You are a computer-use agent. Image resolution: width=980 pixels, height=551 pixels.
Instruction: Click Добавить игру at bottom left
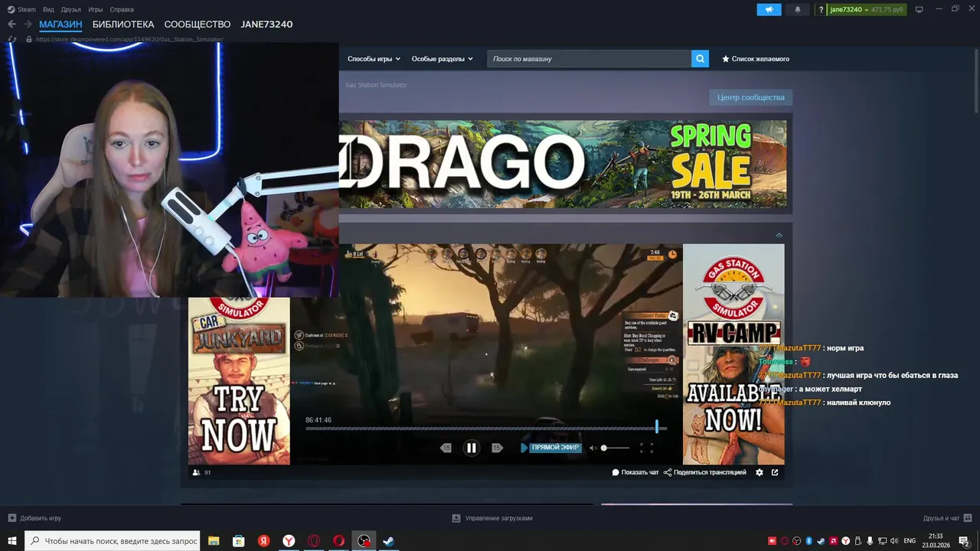click(x=34, y=518)
